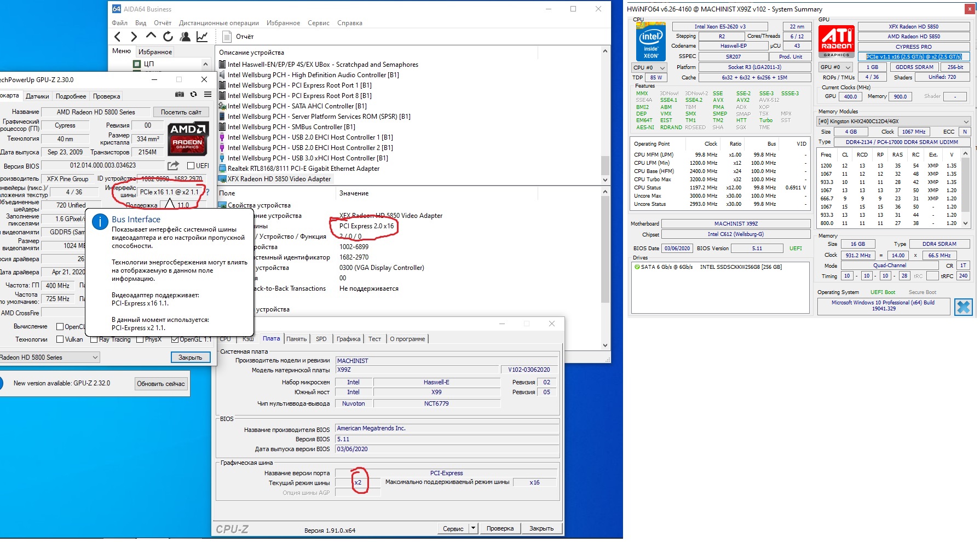Viewport: 980px width, 542px height.
Task: Click the Сервис button in CPU-Z
Action: pyautogui.click(x=453, y=528)
